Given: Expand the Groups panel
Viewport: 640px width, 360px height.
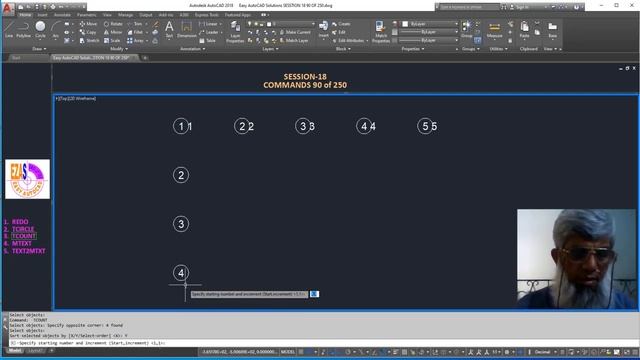Looking at the screenshot, I should click(x=471, y=49).
